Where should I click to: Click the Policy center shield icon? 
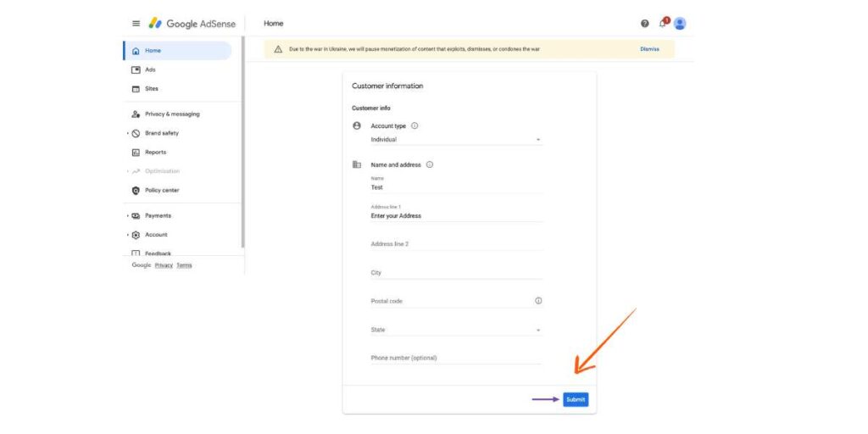[136, 191]
